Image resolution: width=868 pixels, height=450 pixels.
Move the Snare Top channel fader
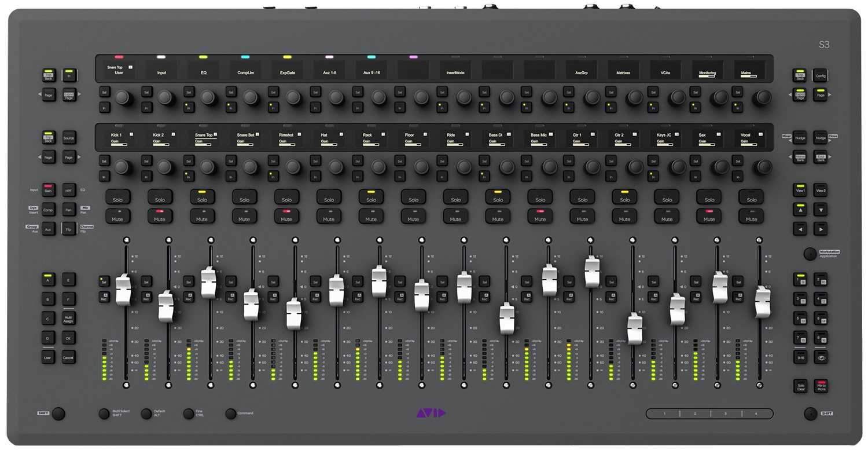click(208, 282)
